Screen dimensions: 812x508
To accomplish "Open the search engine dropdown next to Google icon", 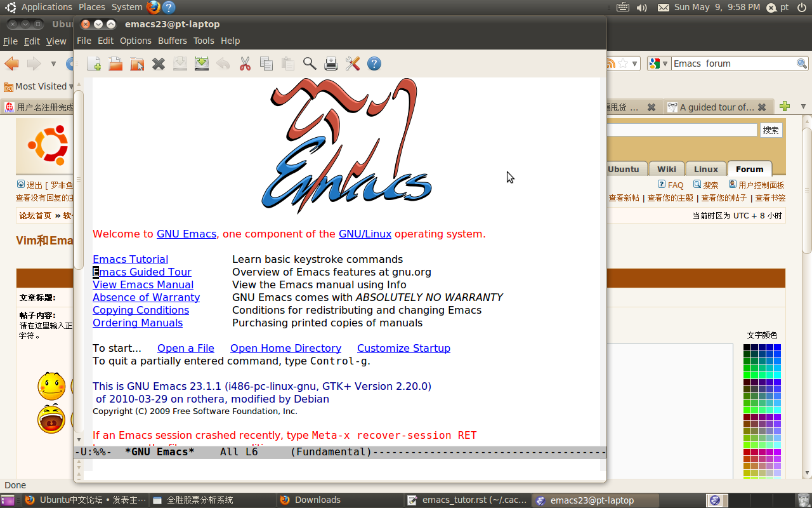I will [x=665, y=63].
